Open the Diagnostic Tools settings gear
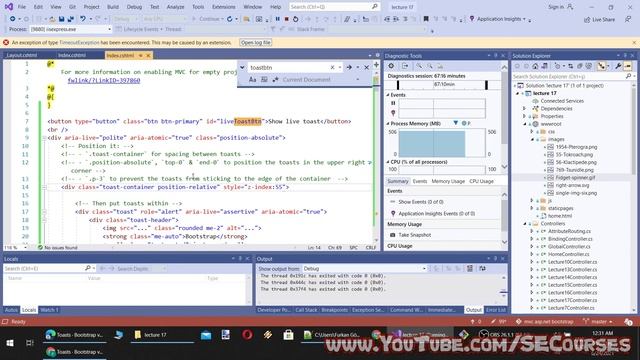Viewport: 640px width, 360px height. pos(391,66)
